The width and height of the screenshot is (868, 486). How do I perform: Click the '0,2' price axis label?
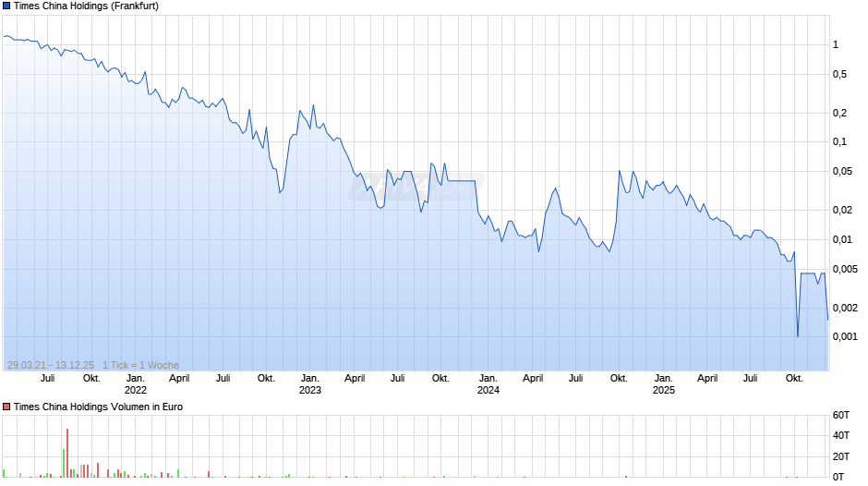pos(839,113)
